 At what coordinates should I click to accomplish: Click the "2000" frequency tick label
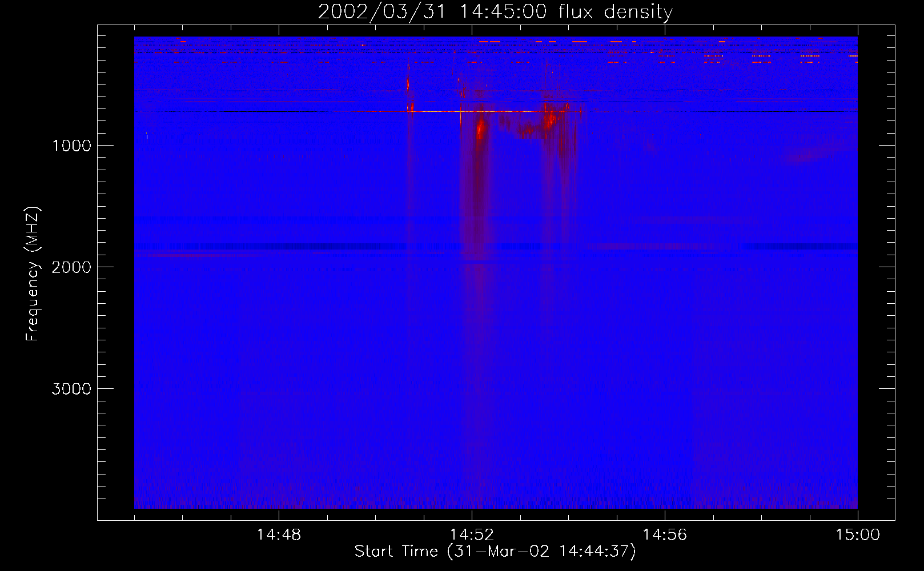tap(71, 267)
